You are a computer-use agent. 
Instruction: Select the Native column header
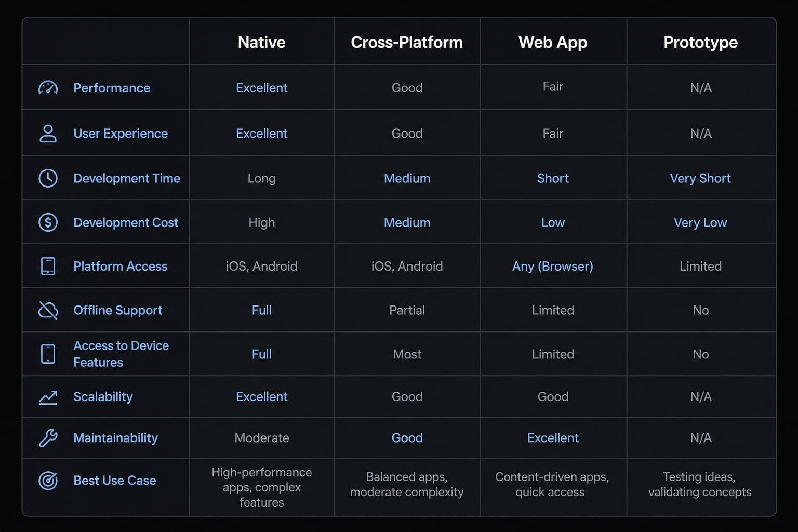click(262, 42)
